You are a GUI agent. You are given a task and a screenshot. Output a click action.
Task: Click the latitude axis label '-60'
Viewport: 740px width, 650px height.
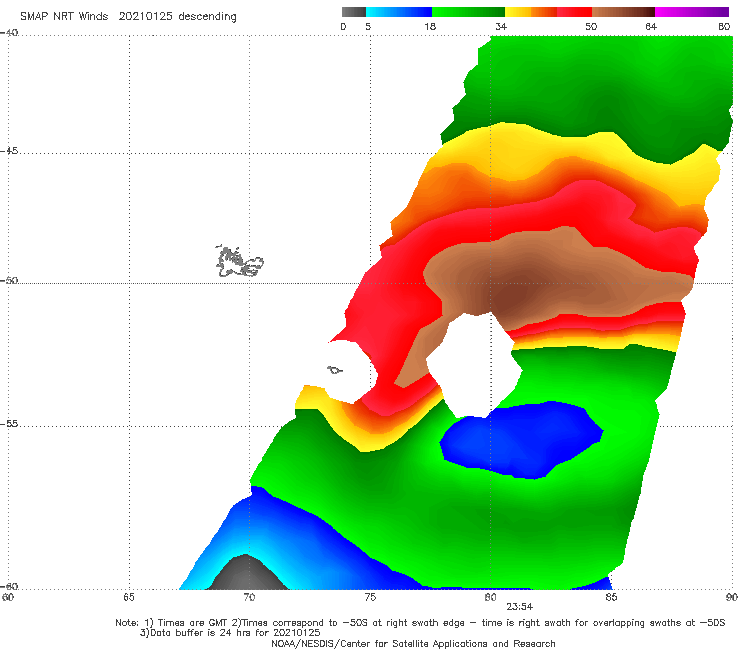9,587
